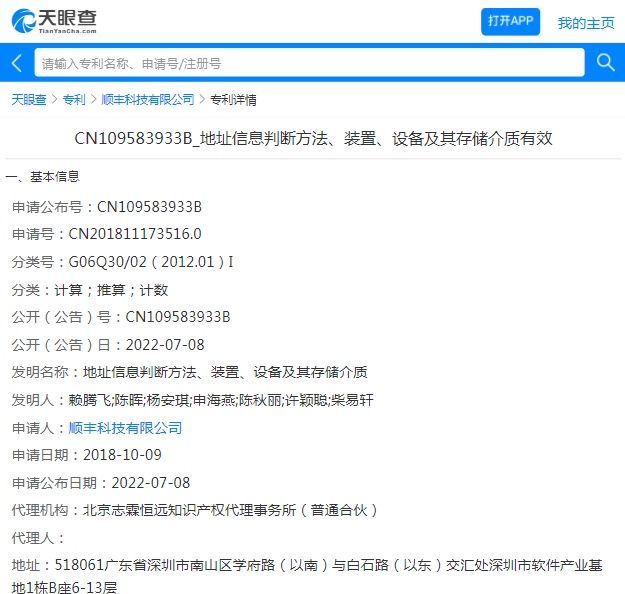Open applicant link 顺丰科技有限公司

(x=125, y=428)
